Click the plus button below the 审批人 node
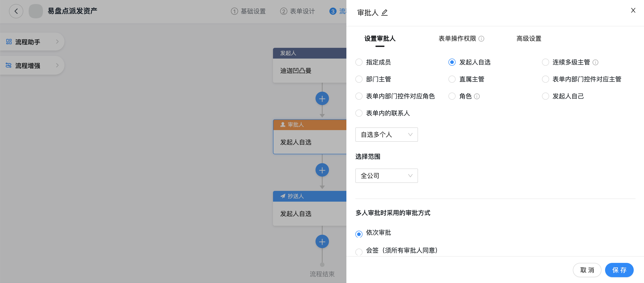The height and width of the screenshot is (283, 644). pyautogui.click(x=322, y=170)
